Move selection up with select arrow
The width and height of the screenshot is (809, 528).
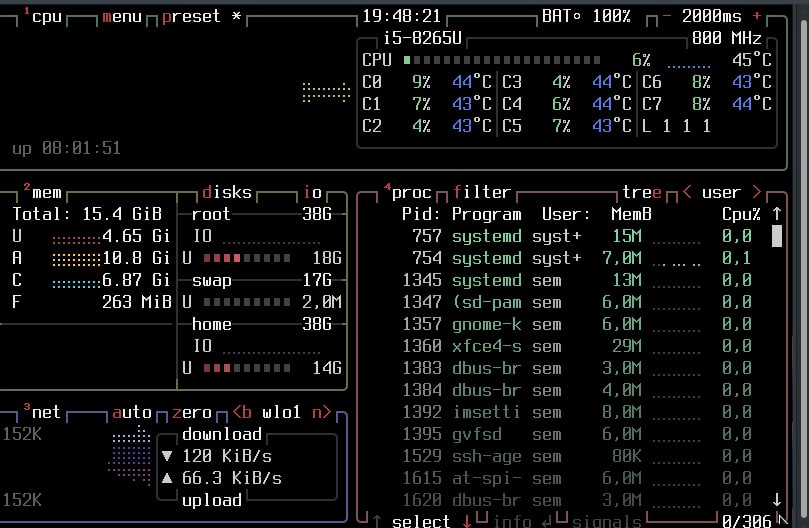tap(377, 521)
